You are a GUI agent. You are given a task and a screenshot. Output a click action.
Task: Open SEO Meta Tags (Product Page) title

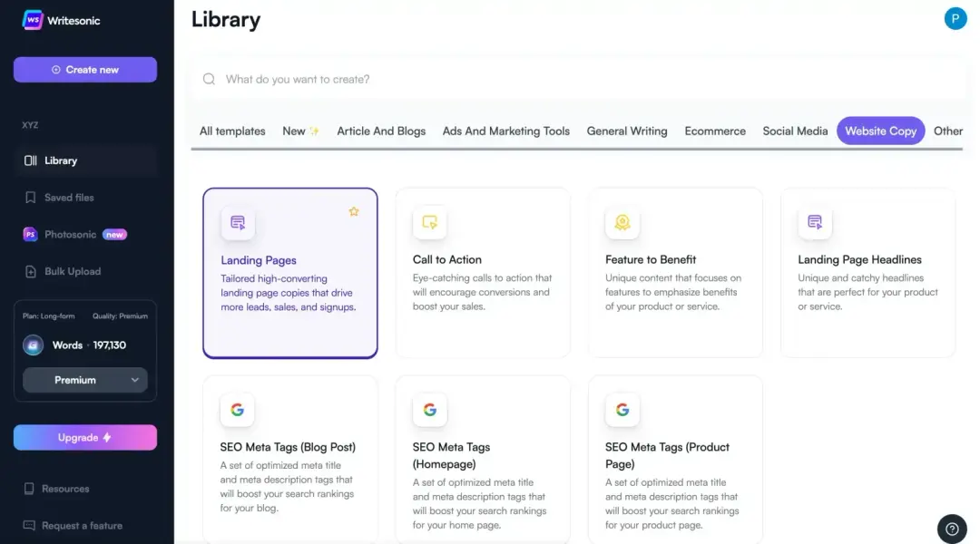point(667,455)
